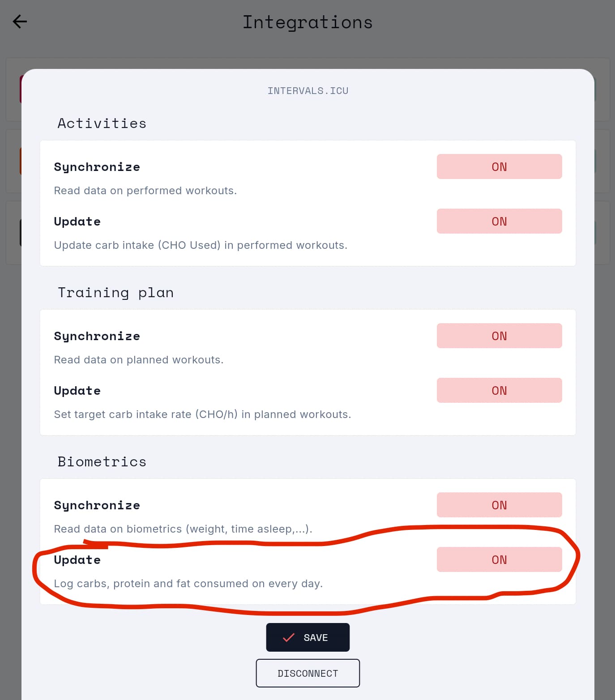
Task: Click the Integrations page title
Action: [x=307, y=22]
